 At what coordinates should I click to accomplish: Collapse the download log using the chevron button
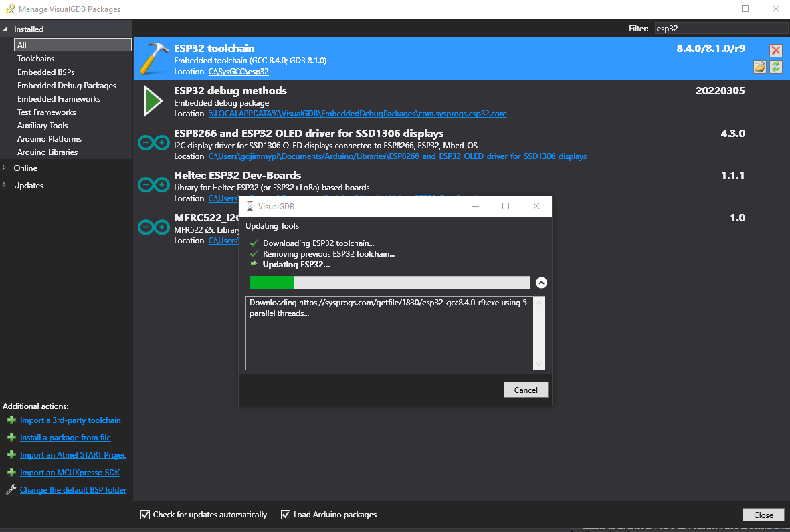[541, 283]
